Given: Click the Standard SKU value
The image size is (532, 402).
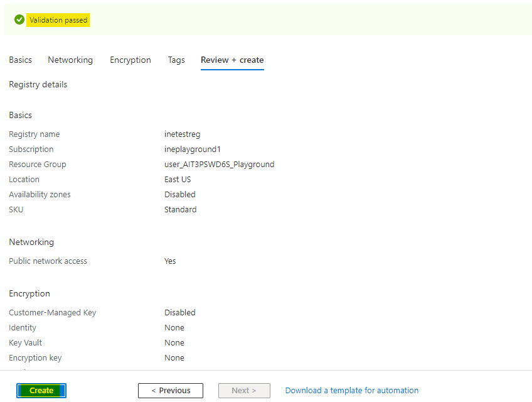Looking at the screenshot, I should click(x=180, y=210).
